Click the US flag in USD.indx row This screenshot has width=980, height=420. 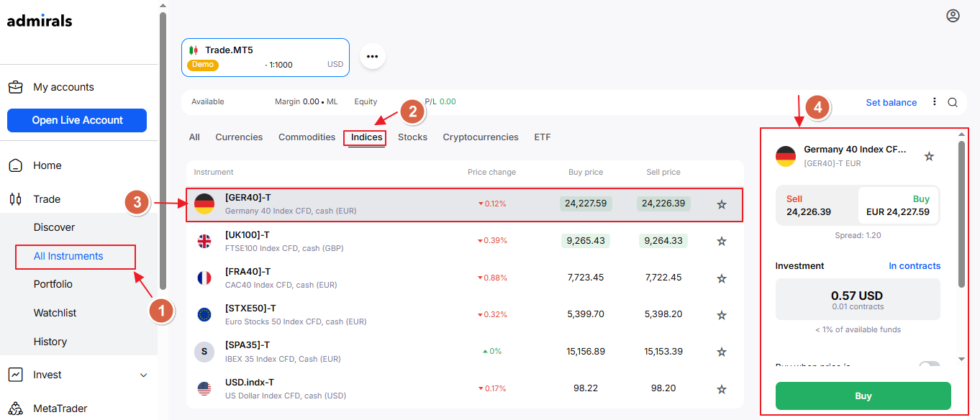point(204,389)
